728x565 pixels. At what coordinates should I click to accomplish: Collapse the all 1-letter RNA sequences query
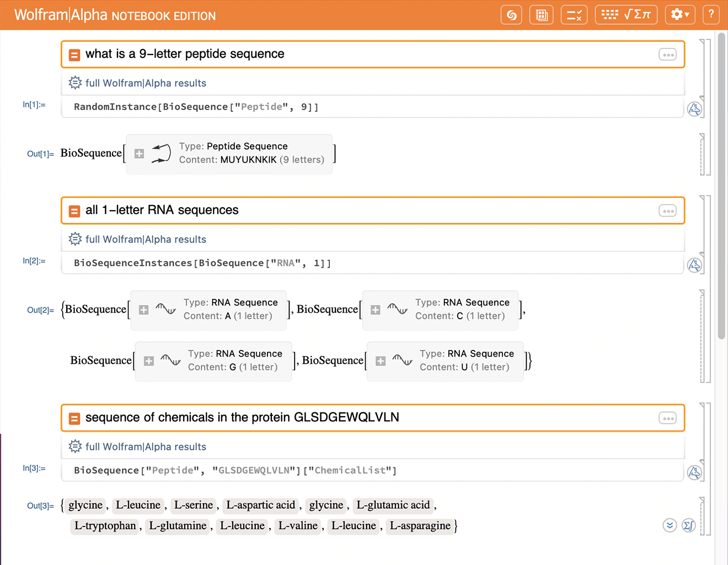[74, 211]
